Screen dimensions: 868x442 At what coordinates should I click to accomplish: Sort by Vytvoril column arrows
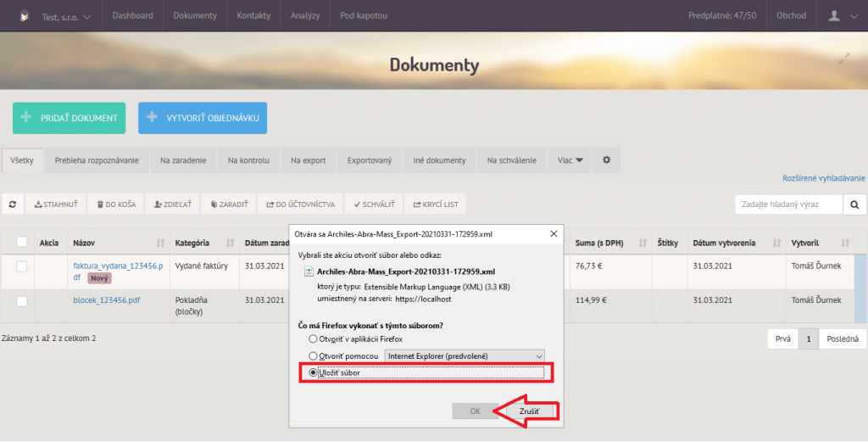(x=845, y=243)
